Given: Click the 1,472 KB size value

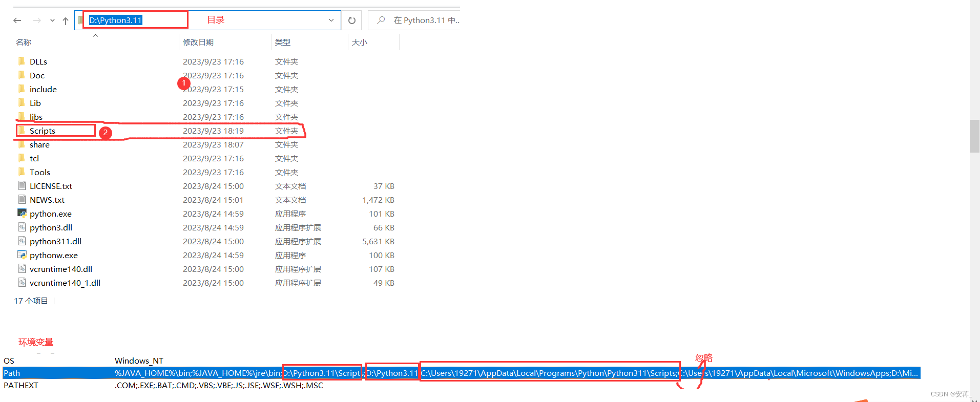Looking at the screenshot, I should point(378,200).
